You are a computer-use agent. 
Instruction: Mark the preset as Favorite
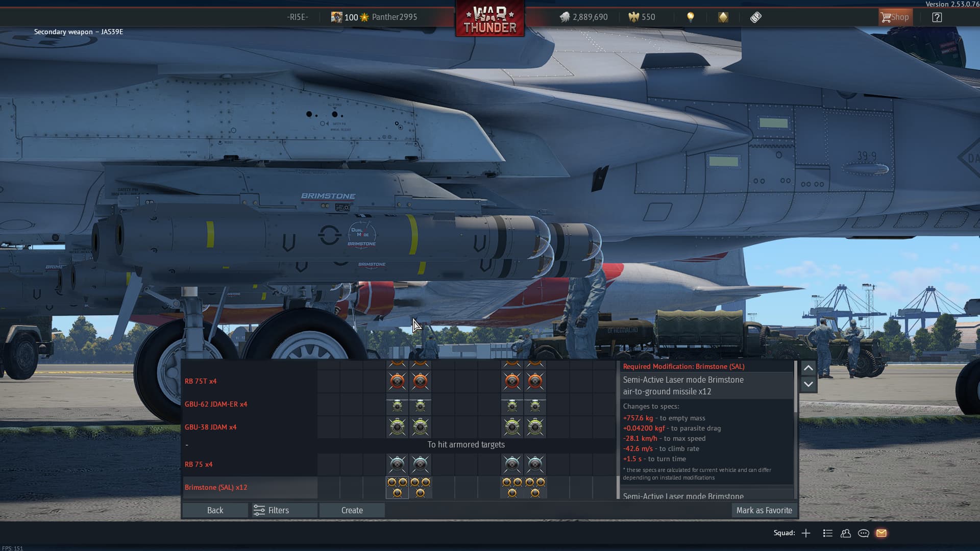click(x=764, y=510)
